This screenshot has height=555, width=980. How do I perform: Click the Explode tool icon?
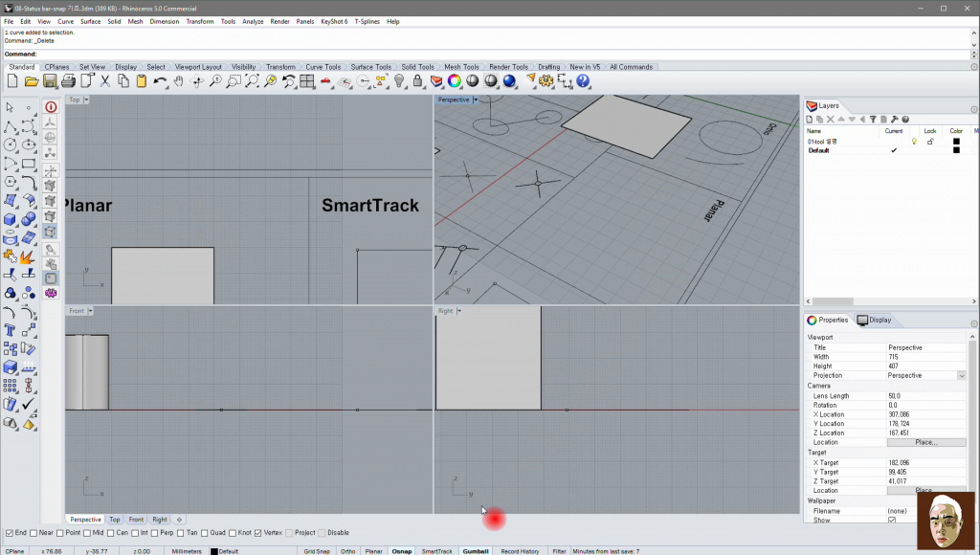click(29, 256)
